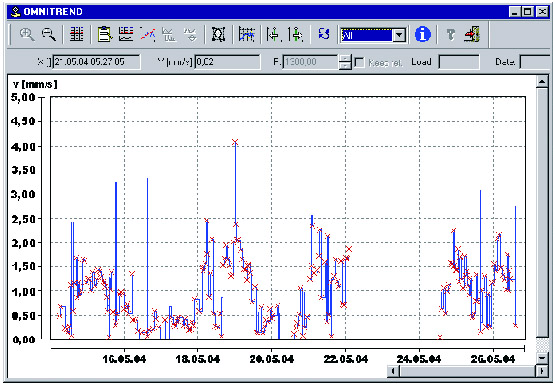Toggle the Keep rel. checkbox
The width and height of the screenshot is (555, 385).
pos(359,63)
